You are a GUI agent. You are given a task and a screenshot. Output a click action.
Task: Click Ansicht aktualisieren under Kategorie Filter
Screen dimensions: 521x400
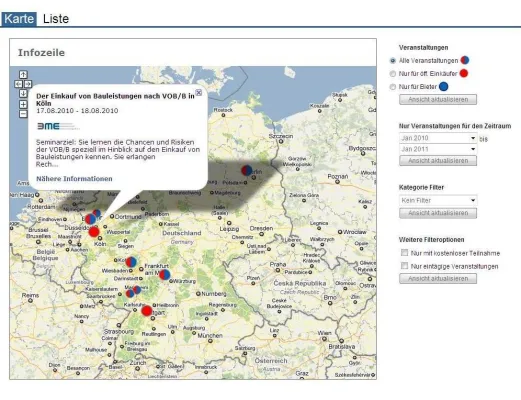pos(438,213)
